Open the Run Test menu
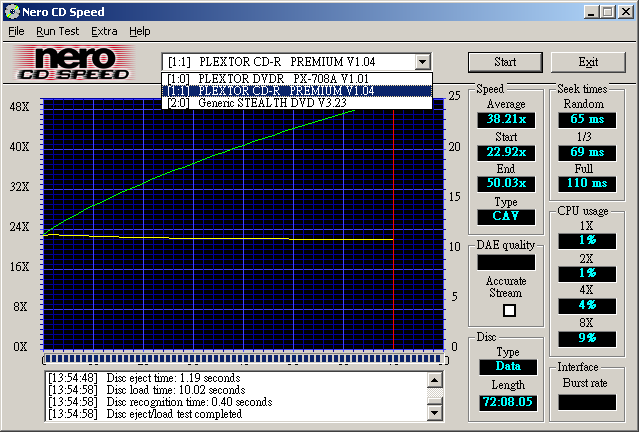The height and width of the screenshot is (432, 639). click(x=57, y=31)
